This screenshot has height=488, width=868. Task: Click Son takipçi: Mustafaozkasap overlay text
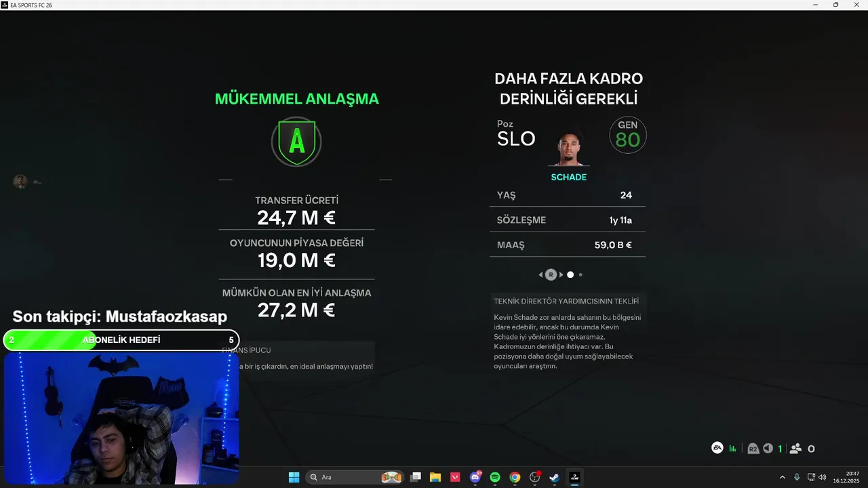(120, 317)
